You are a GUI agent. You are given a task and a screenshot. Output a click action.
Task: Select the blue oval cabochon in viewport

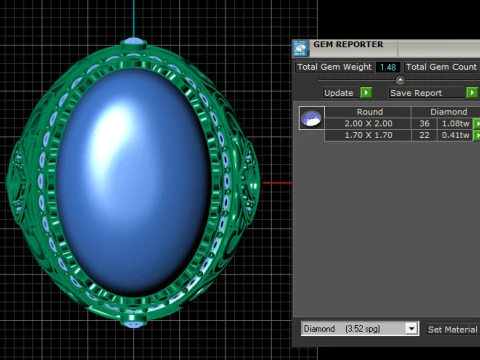(x=133, y=182)
